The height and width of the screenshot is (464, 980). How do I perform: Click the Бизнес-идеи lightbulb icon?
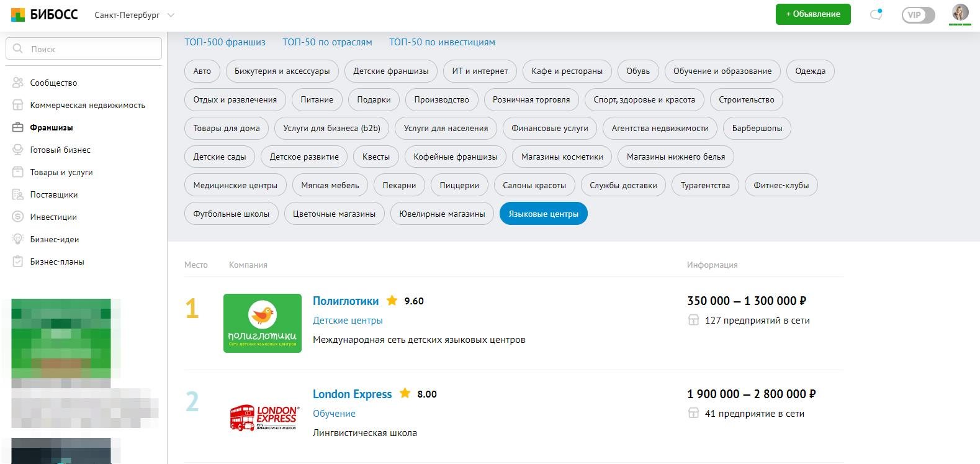tap(18, 239)
